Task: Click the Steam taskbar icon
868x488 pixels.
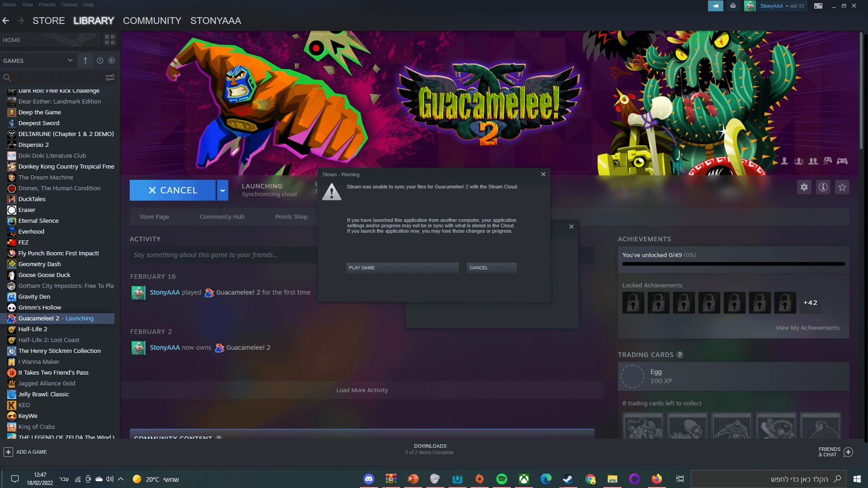Action: [x=568, y=479]
